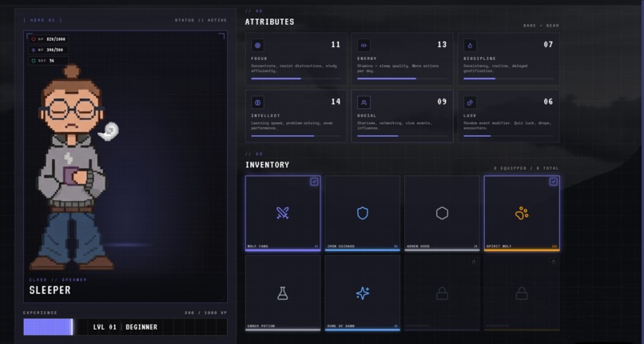The height and width of the screenshot is (344, 644).
Task: Click the Intellect attribute icon
Action: (257, 102)
